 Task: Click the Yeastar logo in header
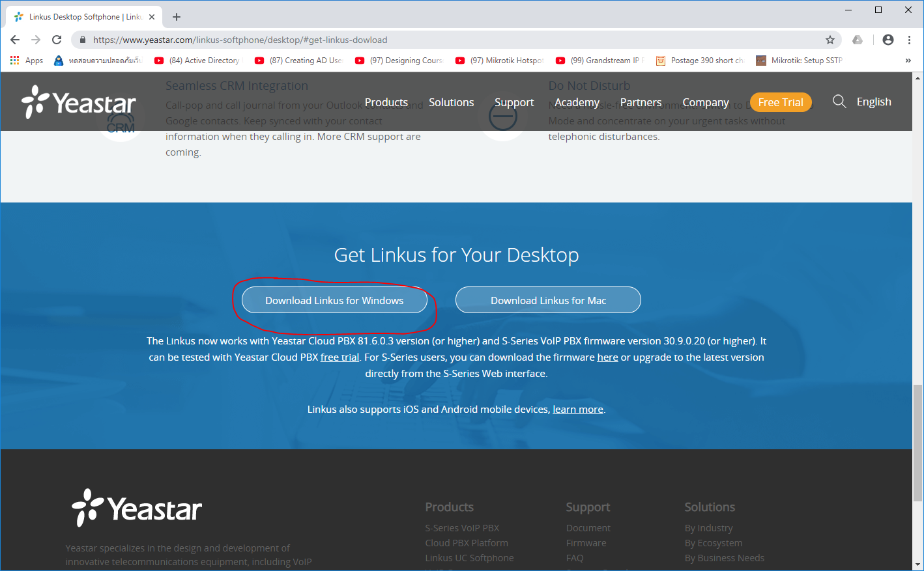click(x=79, y=102)
